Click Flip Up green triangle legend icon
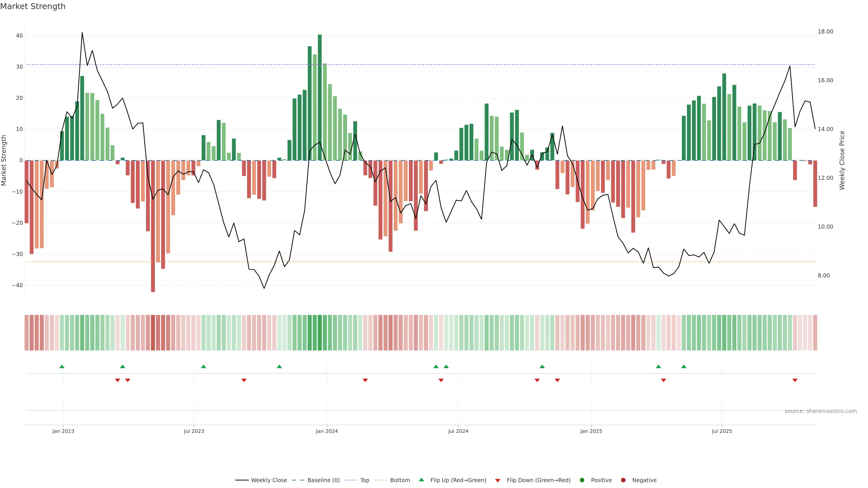 421,480
